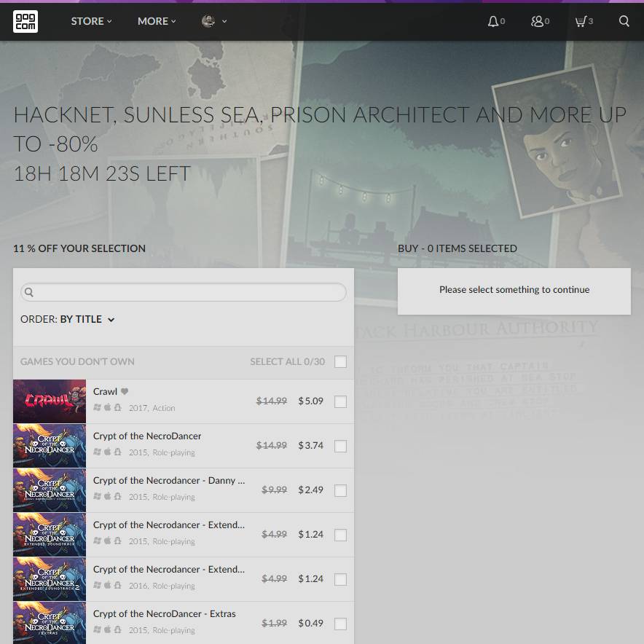This screenshot has height=644, width=644.
Task: Expand the Store menu
Action: [x=91, y=21]
